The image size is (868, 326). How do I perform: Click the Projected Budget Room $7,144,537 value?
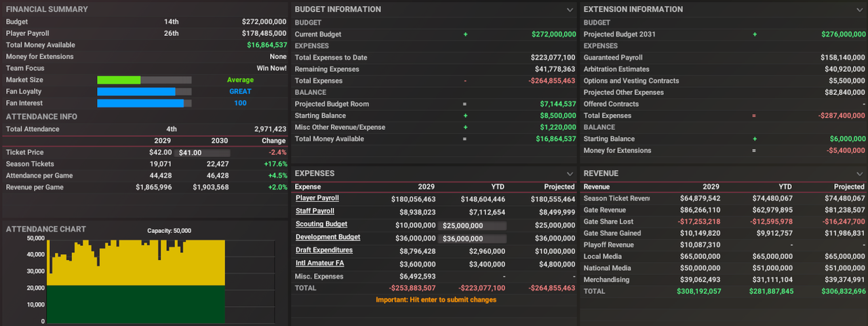point(558,104)
